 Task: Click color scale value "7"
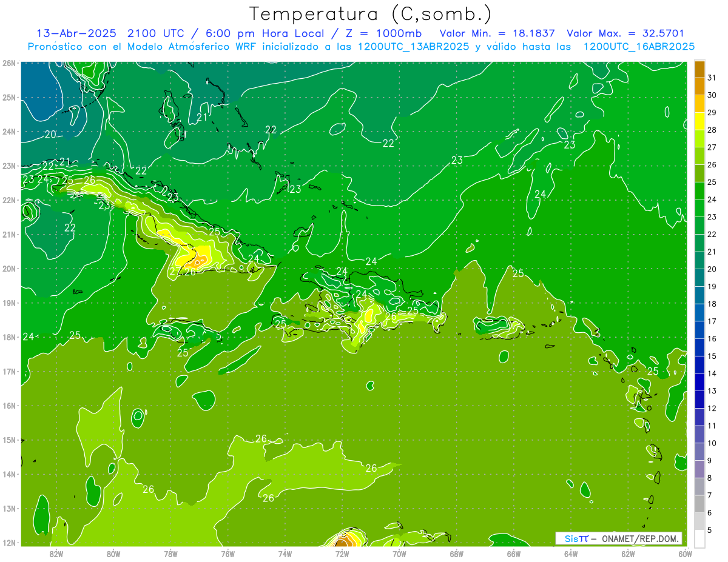(x=710, y=496)
